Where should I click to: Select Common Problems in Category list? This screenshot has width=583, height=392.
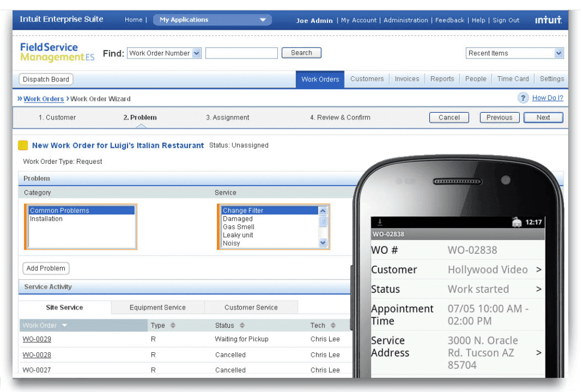tap(81, 211)
